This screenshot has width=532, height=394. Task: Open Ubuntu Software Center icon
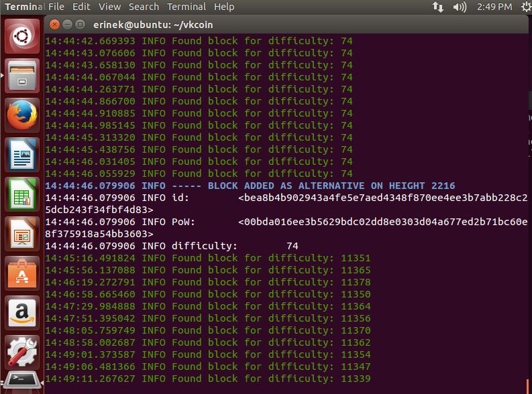22,273
